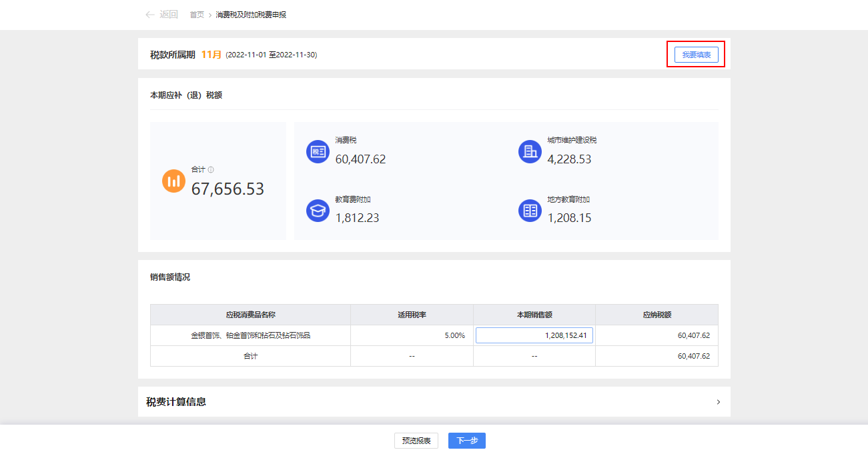The image size is (868, 456).
Task: Go to 首页 in the breadcrumb
Action: pos(197,15)
